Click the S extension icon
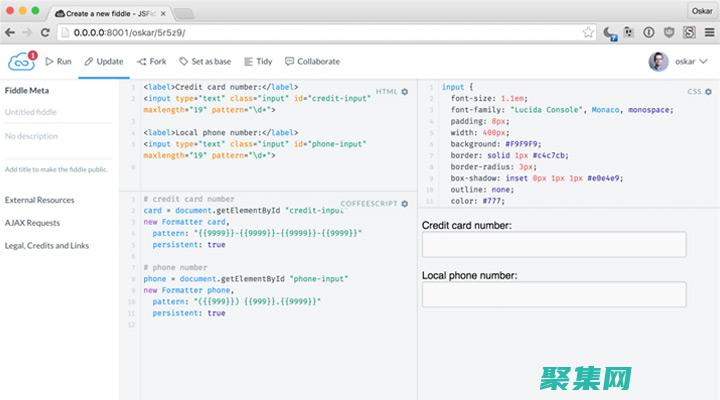The image size is (720, 400). point(689,33)
